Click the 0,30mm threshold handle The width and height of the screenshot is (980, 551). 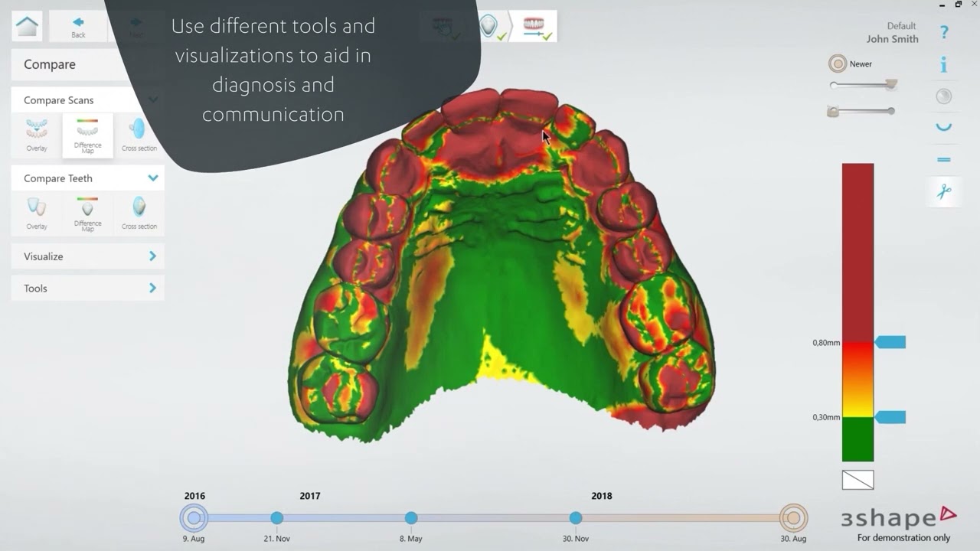890,417
